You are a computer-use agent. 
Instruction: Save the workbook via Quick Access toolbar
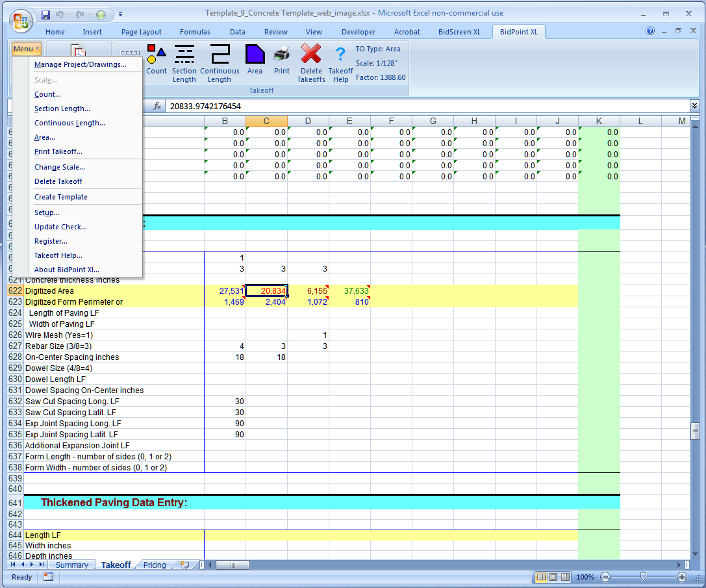45,14
